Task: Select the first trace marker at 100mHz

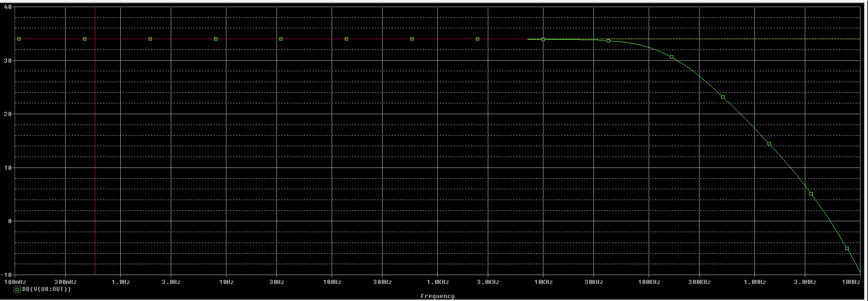Action: 19,39
